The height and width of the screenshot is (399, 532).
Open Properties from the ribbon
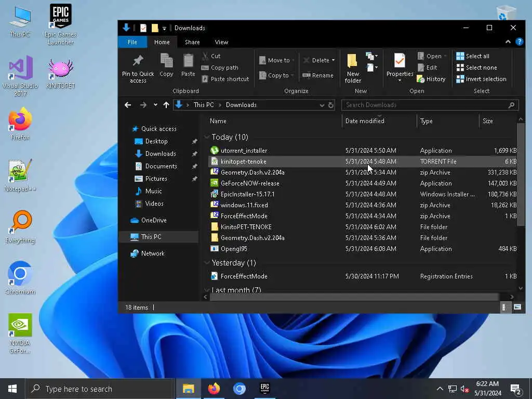pos(400,67)
